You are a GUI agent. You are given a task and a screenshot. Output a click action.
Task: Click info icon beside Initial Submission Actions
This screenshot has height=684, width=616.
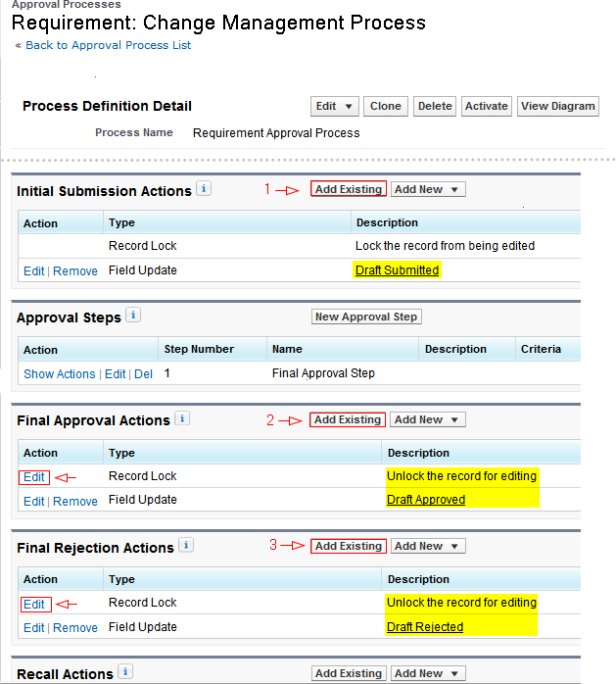click(203, 188)
